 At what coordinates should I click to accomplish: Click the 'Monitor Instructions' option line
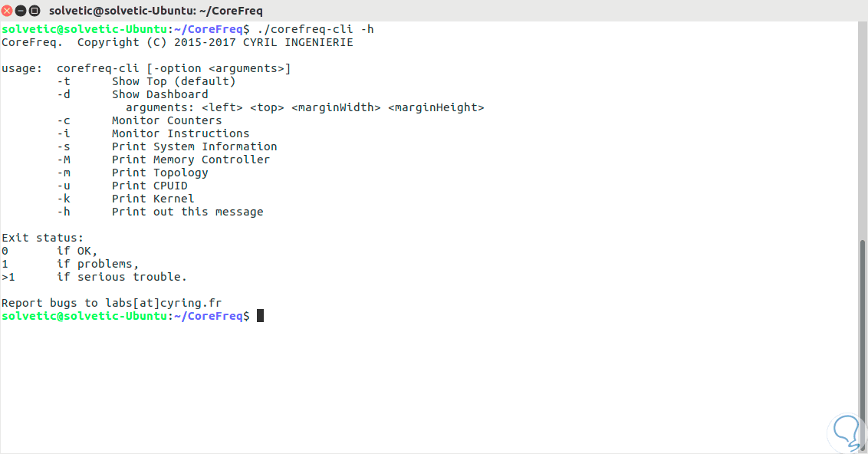[180, 133]
